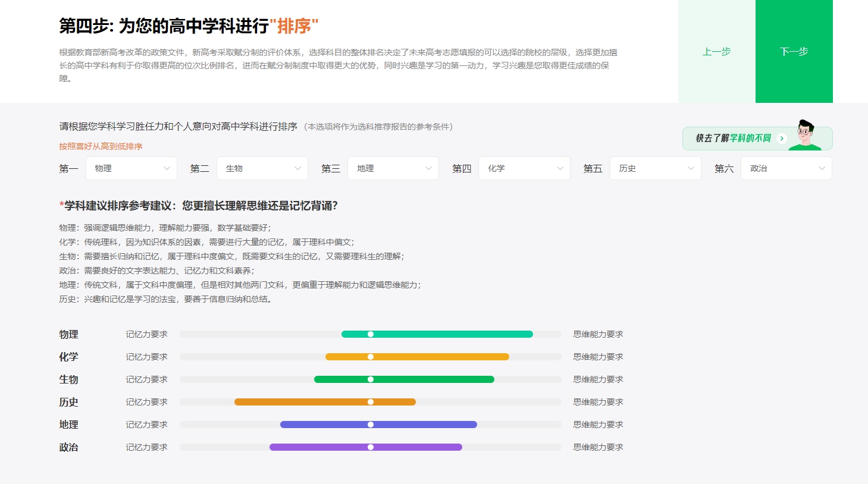Click the 化学 orange slider handle
This screenshot has width=868, height=484.
coord(370,357)
